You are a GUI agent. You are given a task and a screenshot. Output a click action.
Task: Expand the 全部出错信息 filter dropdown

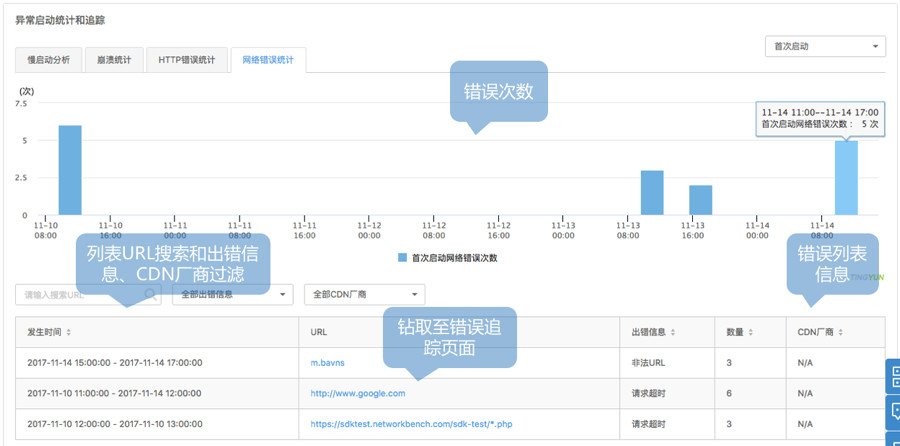(x=232, y=295)
